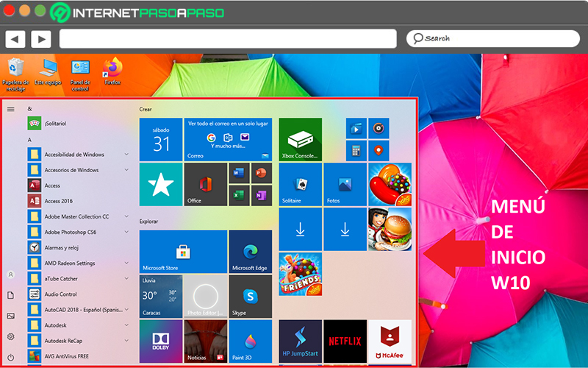Expand aTube Catcher folder chevron
Image resolution: width=588 pixels, height=368 pixels.
pyautogui.click(x=126, y=279)
